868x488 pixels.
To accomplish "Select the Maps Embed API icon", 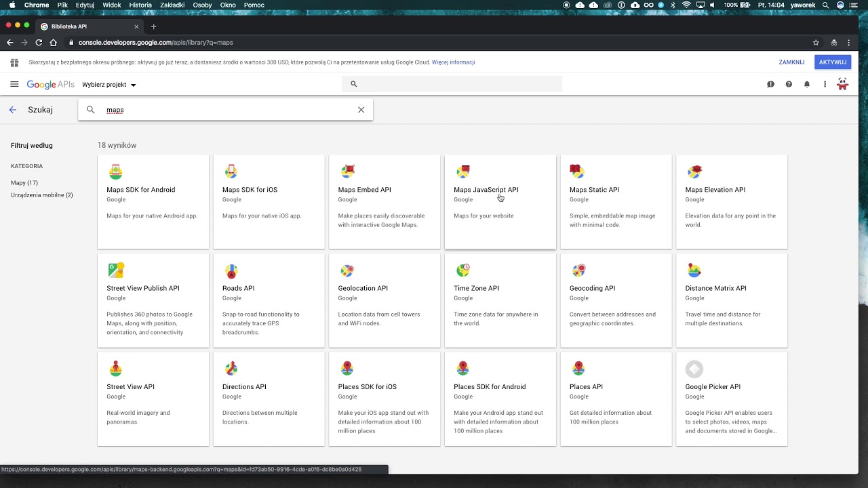I will coord(347,171).
